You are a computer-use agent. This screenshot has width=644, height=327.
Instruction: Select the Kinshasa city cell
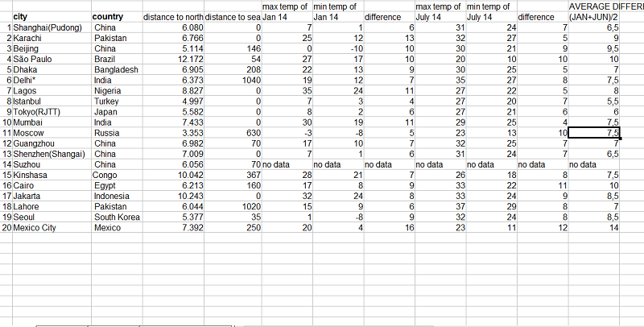pyautogui.click(x=52, y=175)
